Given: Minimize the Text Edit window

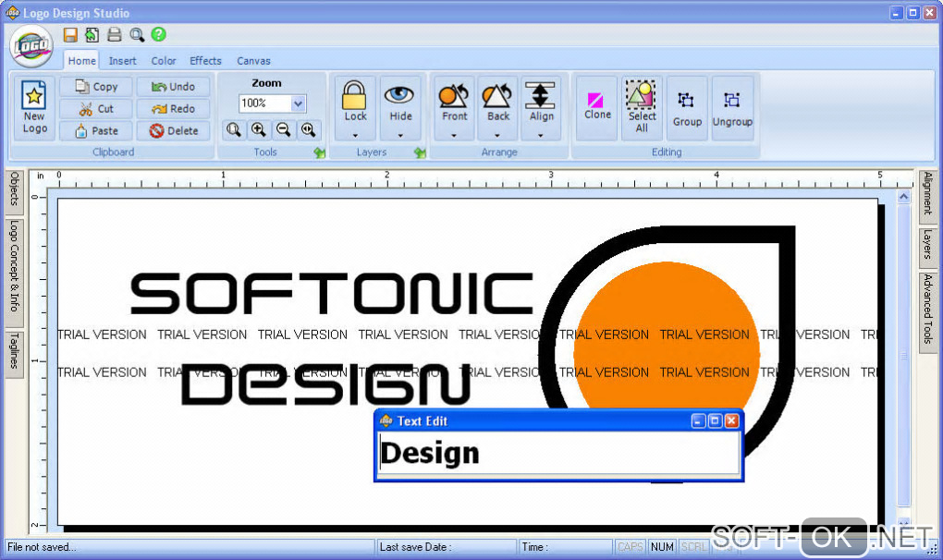Looking at the screenshot, I should pos(698,420).
